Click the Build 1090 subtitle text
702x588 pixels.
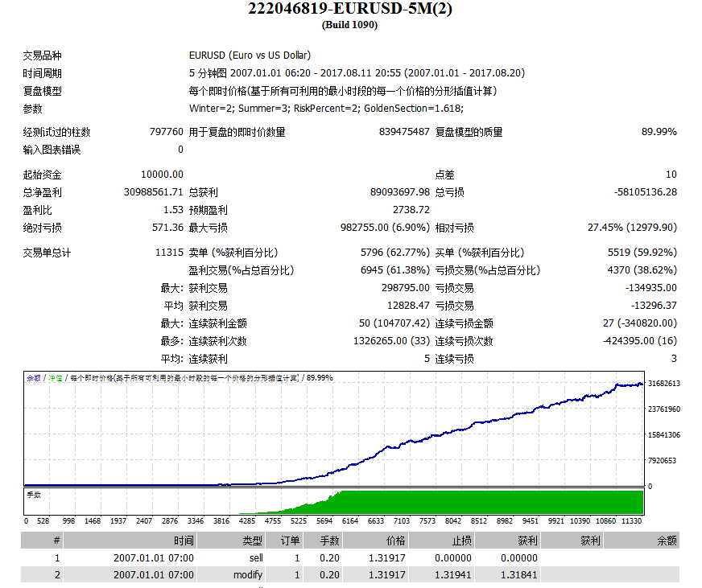[x=349, y=25]
